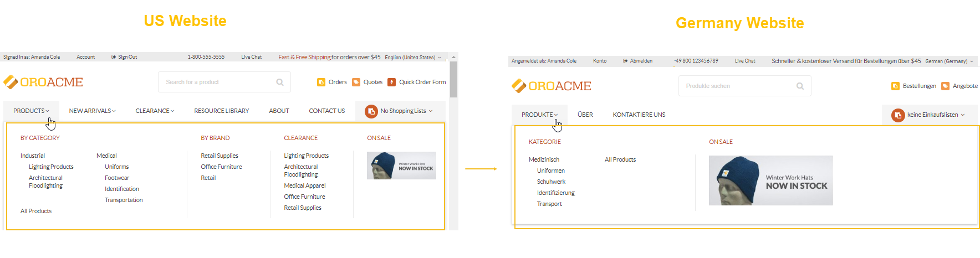
Task: Click keine Einkaufslisten clipboard icon
Action: pos(898,115)
